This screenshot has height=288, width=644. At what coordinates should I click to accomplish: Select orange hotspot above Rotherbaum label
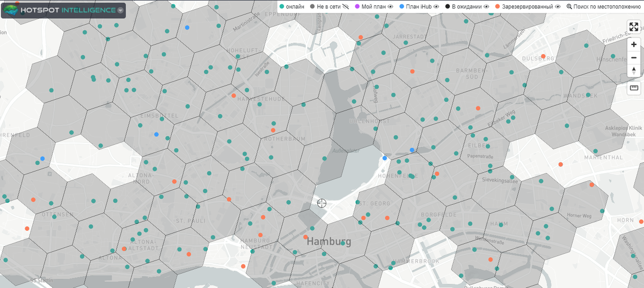(273, 130)
